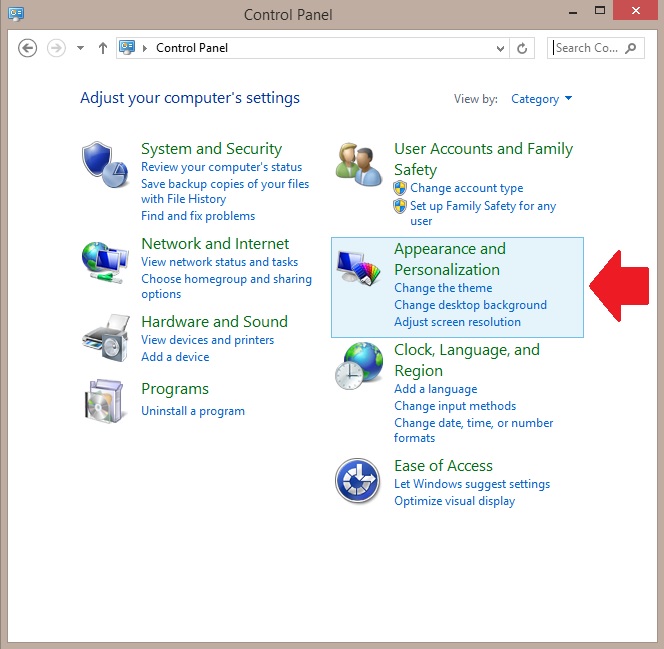Open the Network and Internet category
Viewport: 664px width, 649px height.
[x=215, y=243]
